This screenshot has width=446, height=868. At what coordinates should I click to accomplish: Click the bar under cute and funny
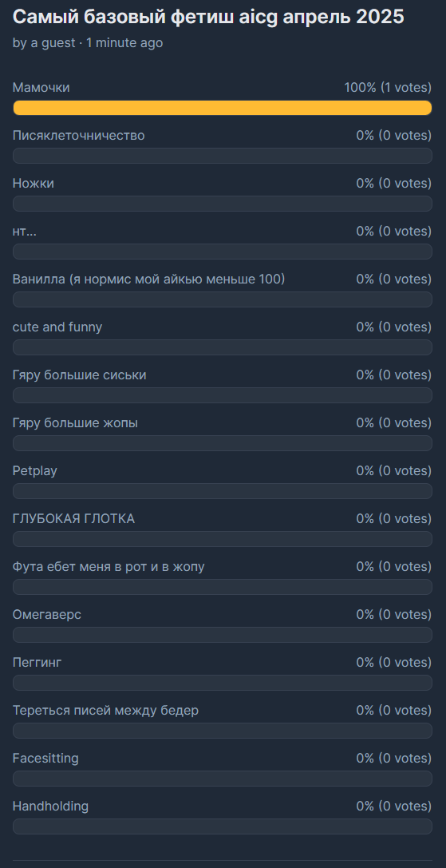tap(222, 347)
